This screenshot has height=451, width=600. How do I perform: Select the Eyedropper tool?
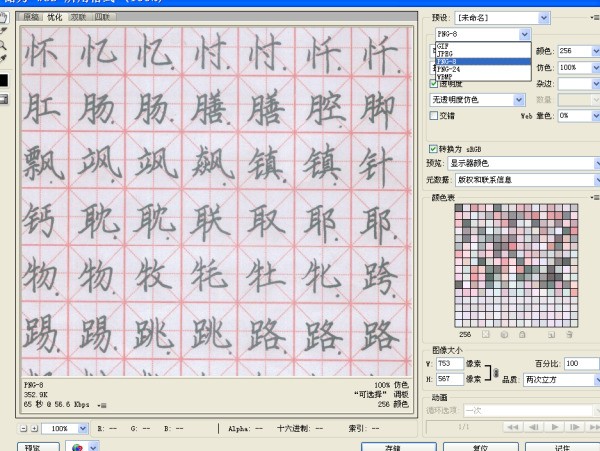(3, 59)
